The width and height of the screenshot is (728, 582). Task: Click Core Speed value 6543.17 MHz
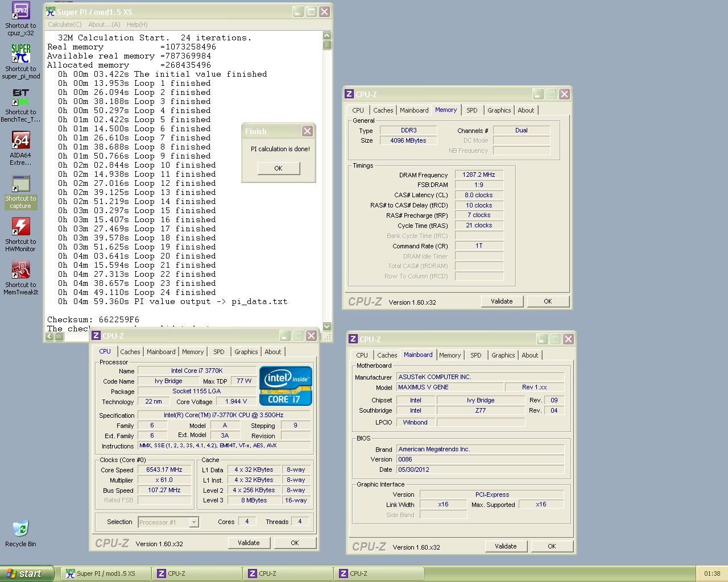coord(164,470)
